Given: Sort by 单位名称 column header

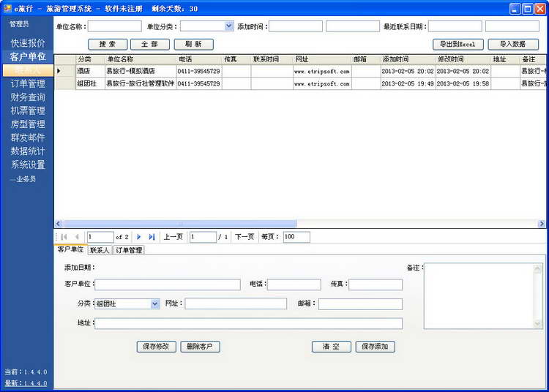Looking at the screenshot, I should (x=141, y=59).
